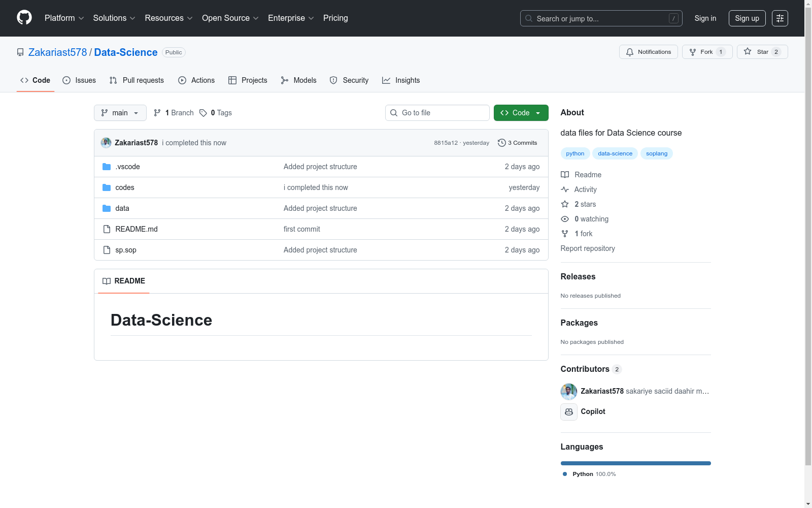The width and height of the screenshot is (812, 508).
Task: Click the Python blue language color dot
Action: (x=565, y=474)
